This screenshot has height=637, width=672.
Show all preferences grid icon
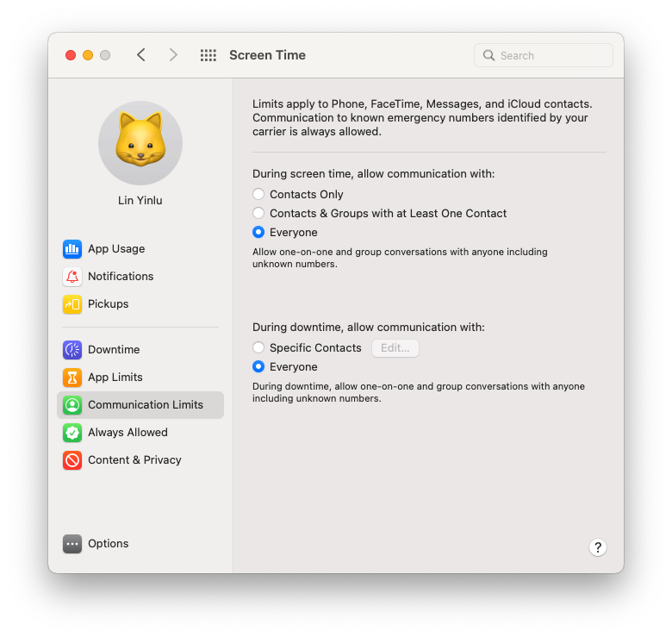pos(208,55)
